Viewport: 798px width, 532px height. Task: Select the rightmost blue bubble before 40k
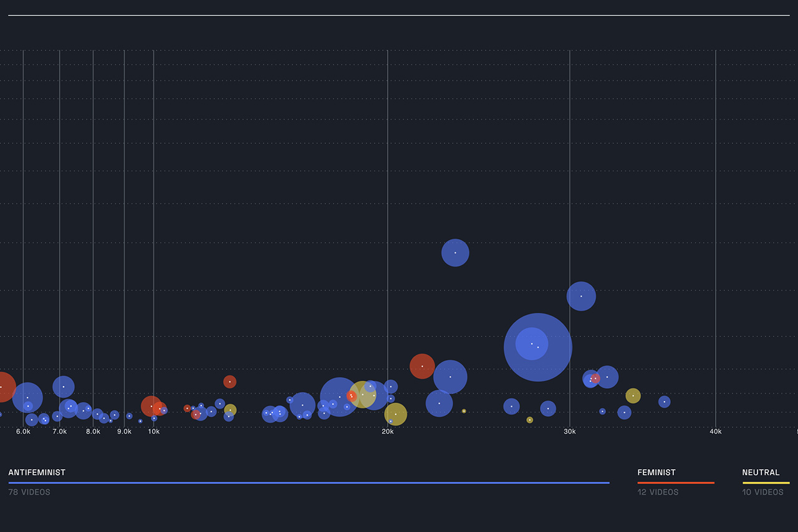[x=664, y=402]
